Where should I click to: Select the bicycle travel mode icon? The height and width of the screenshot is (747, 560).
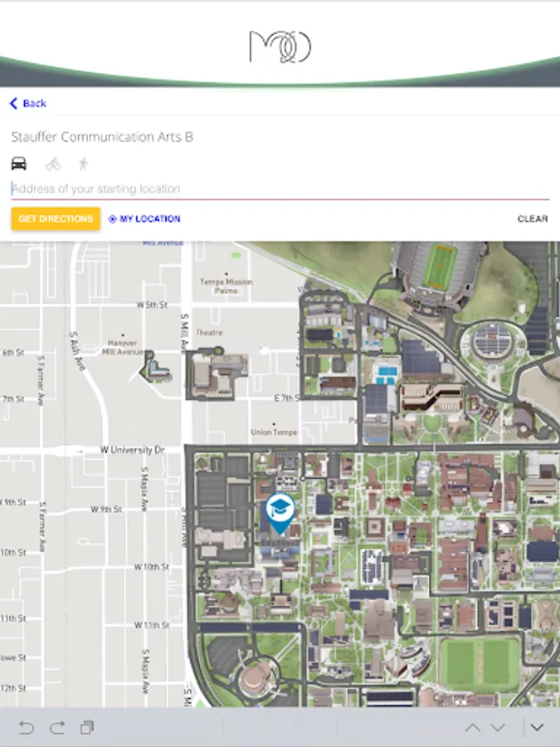53,164
